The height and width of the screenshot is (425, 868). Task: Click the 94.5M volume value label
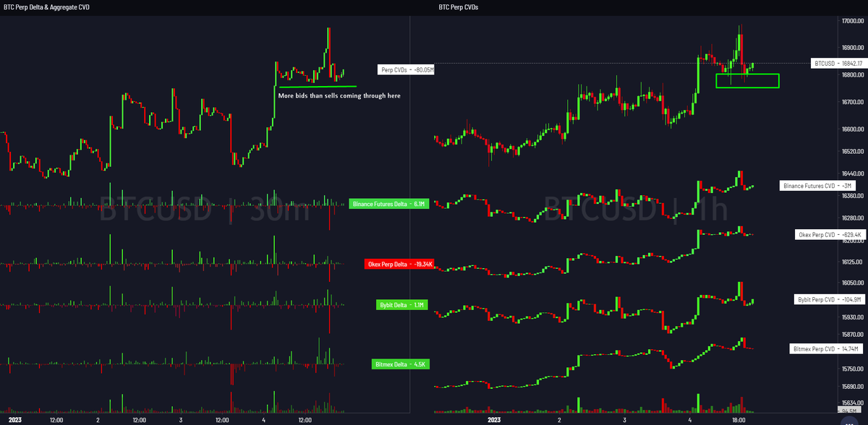pyautogui.click(x=851, y=411)
